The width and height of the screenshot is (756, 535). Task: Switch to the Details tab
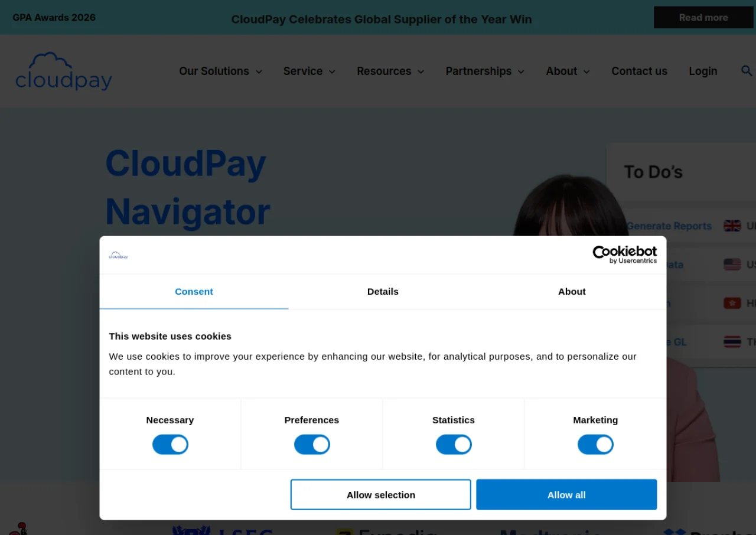coord(383,292)
